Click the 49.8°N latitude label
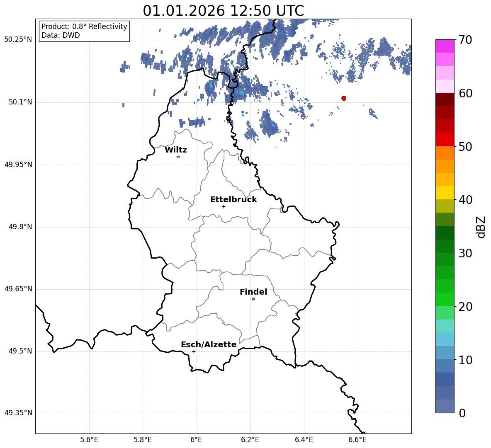The height and width of the screenshot is (448, 491). 20,227
